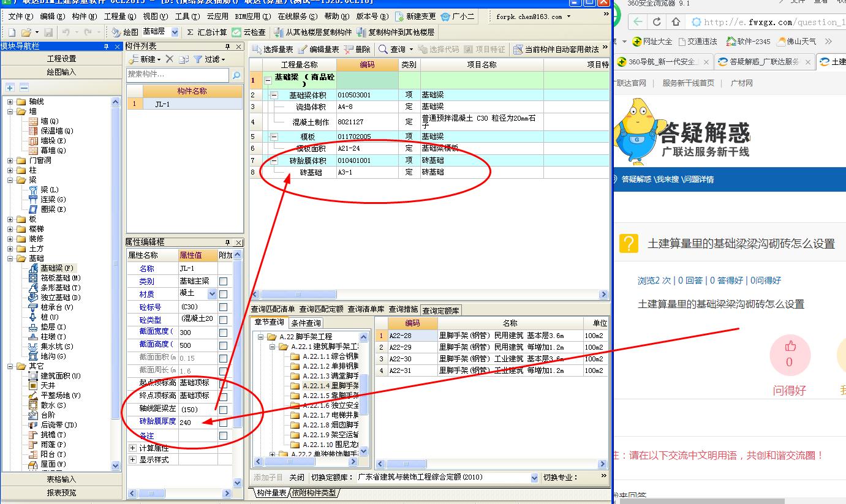
Task: Toggle 附加 checkbox for 备注 row
Action: (224, 435)
